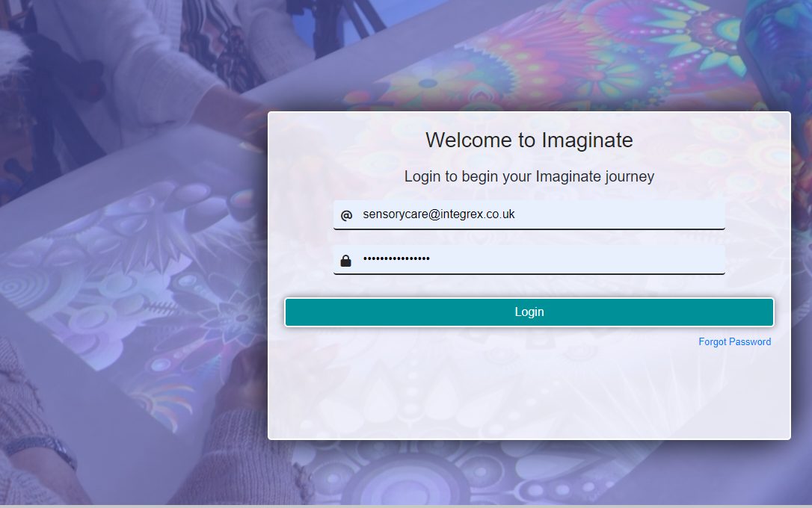Image resolution: width=812 pixels, height=508 pixels.
Task: Click the horizontal scrollbar at page bottom
Action: point(406,506)
